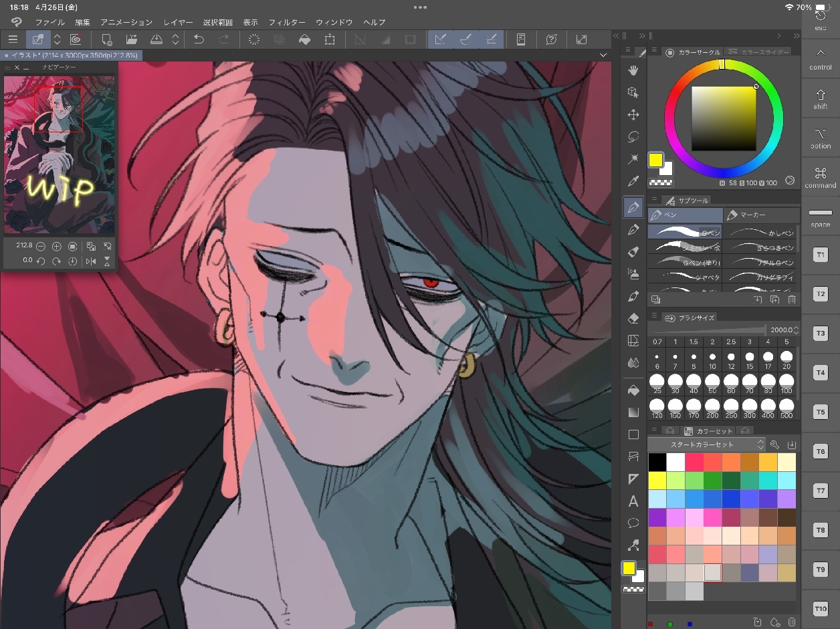Toggle horizontal flip in the Navigator
This screenshot has height=629, width=840.
(x=91, y=261)
